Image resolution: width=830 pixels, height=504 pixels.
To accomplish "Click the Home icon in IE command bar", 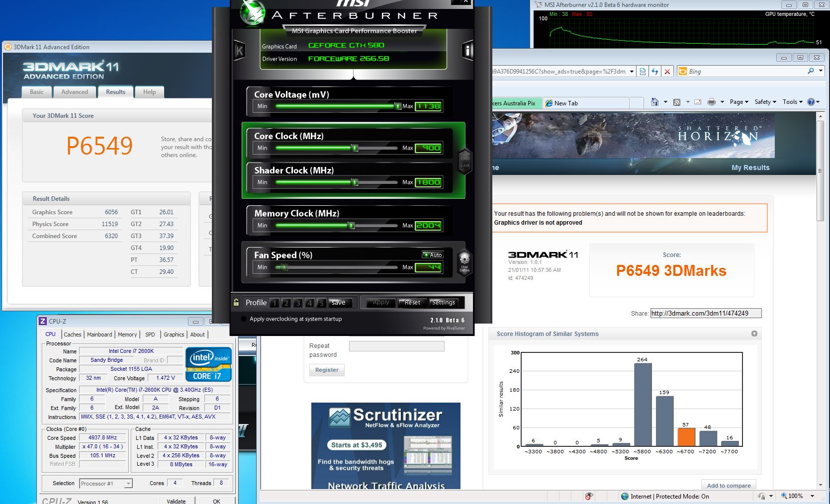I will pyautogui.click(x=654, y=102).
